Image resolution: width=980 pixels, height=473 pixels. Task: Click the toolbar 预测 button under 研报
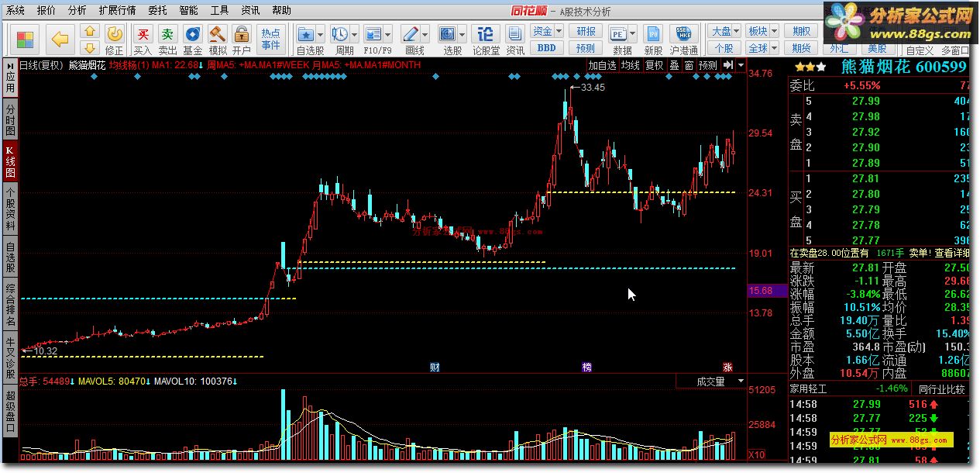point(586,47)
